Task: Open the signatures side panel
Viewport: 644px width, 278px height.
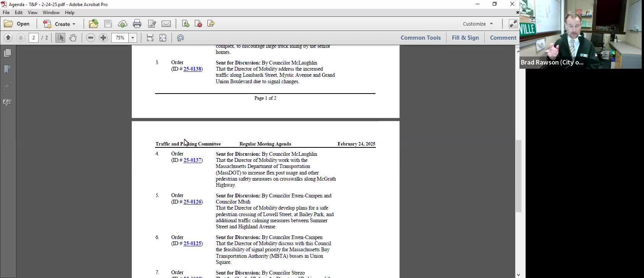Action: [7, 102]
